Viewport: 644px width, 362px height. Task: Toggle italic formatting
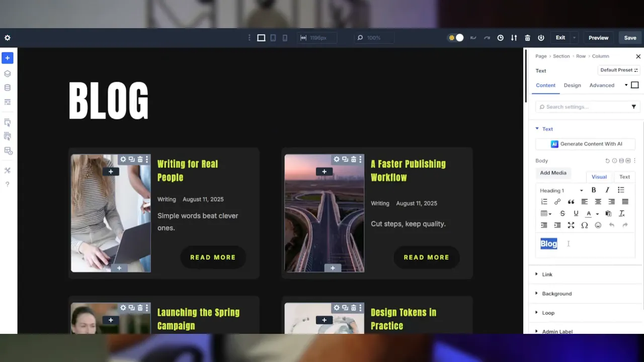pos(607,190)
